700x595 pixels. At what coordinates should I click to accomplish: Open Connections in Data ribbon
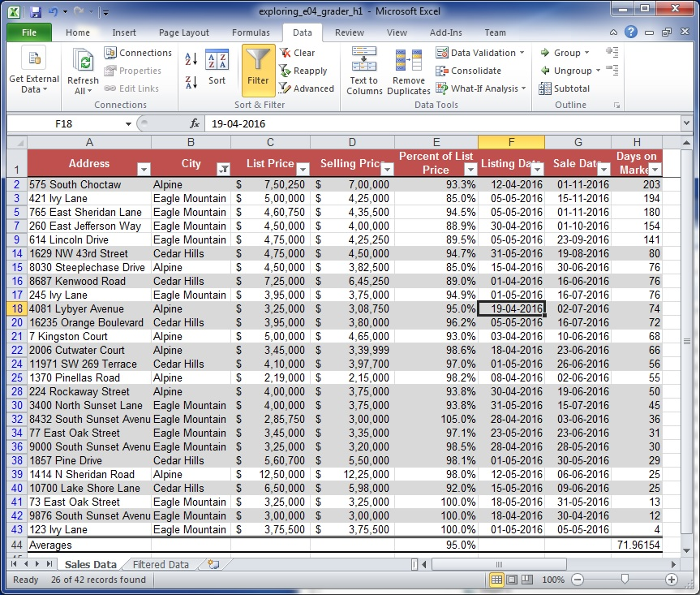138,53
